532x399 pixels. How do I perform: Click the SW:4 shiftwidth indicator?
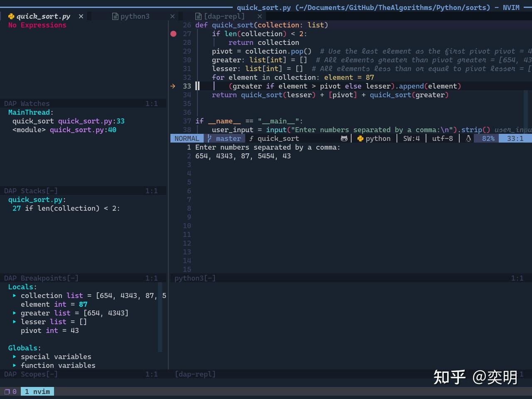click(x=411, y=138)
